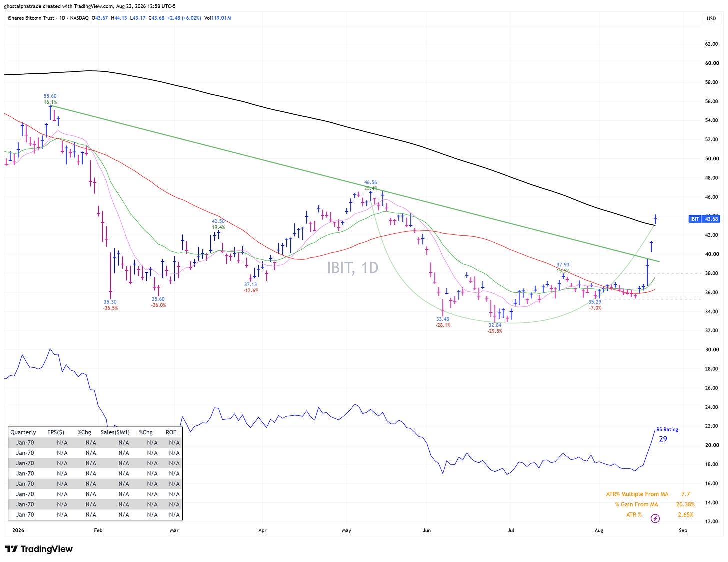Click the 40.00 price axis label
728x562 pixels.
point(711,254)
